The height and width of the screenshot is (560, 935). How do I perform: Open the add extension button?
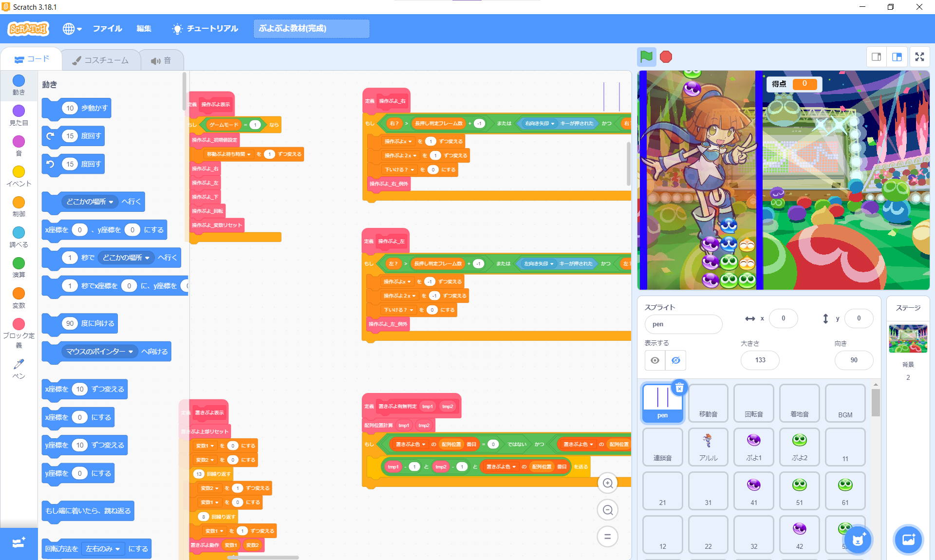pyautogui.click(x=19, y=543)
